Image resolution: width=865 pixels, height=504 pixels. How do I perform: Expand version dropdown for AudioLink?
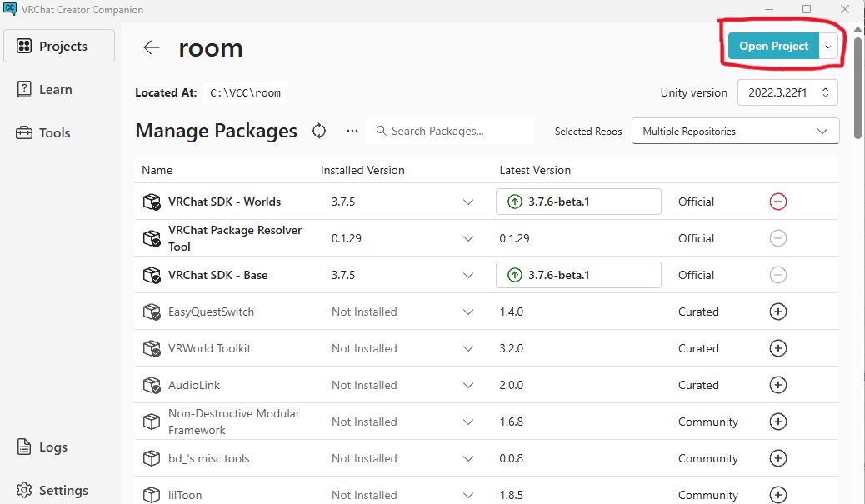(x=467, y=385)
